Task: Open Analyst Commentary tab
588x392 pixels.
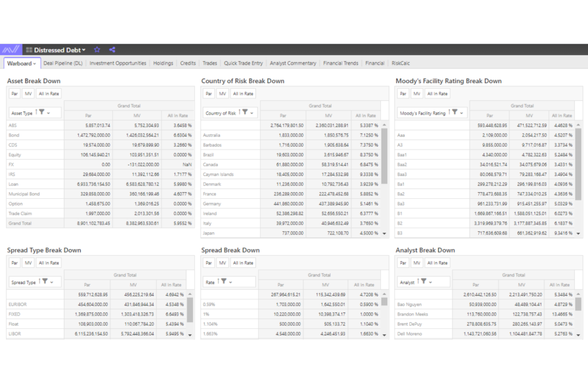Action: (293, 63)
